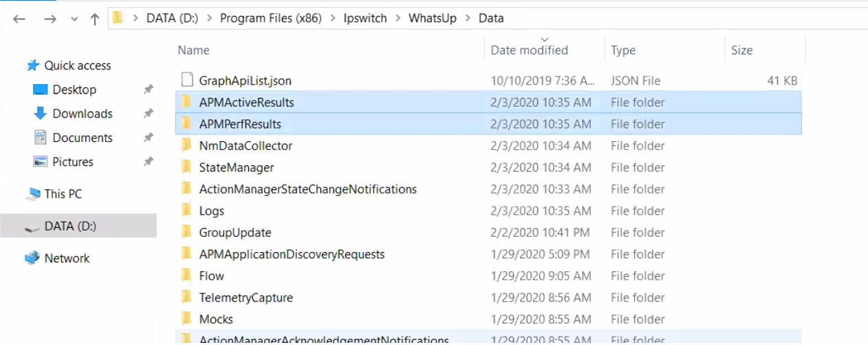Go back to the previous folder
The image size is (868, 345).
click(19, 19)
